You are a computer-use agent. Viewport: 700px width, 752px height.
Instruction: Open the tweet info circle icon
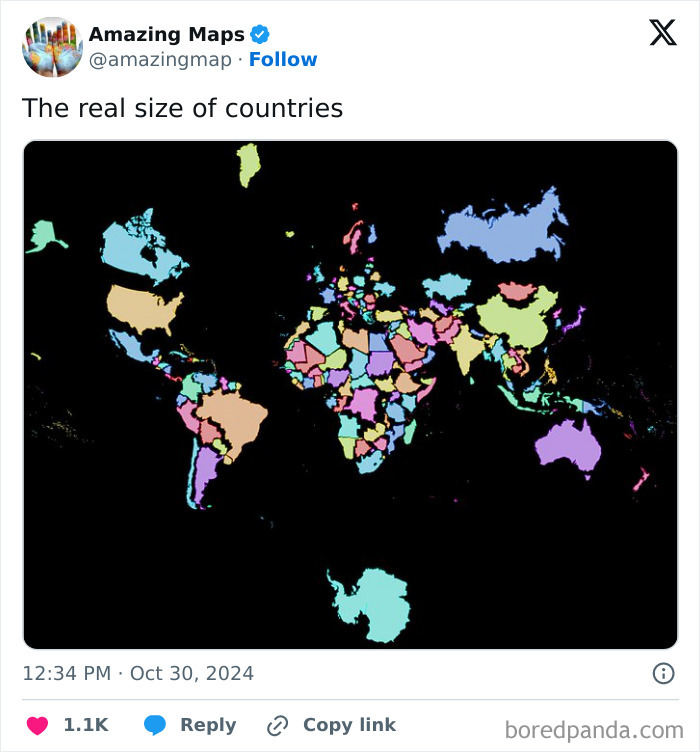(663, 673)
